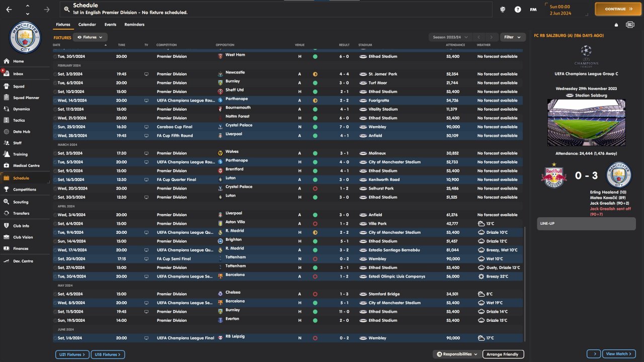Viewport: 644px width, 362px height.
Task: Expand the Line-up section
Action: [x=586, y=224]
